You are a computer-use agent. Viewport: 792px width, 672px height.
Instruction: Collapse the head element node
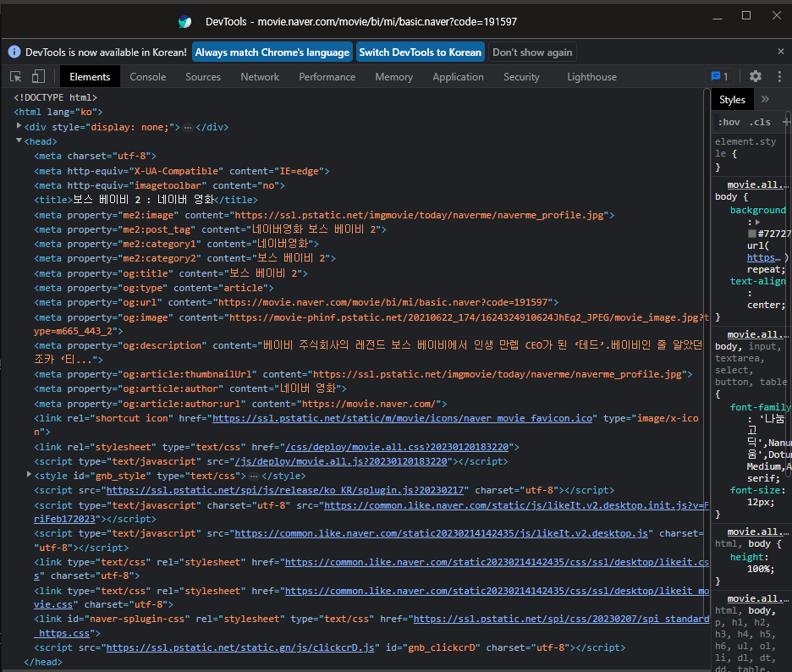click(19, 140)
